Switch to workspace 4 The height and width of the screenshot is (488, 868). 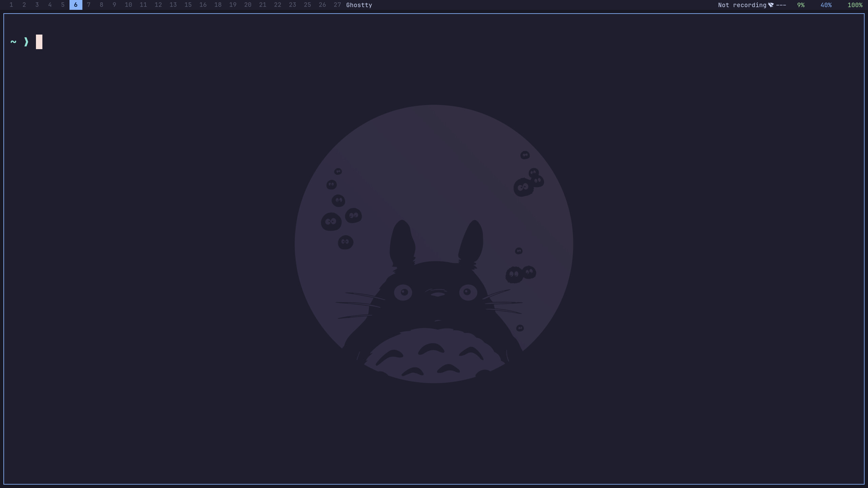(x=50, y=5)
